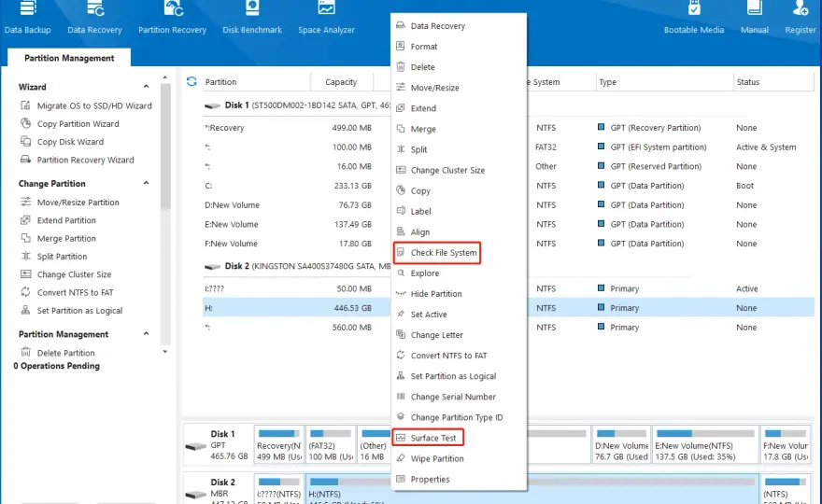The height and width of the screenshot is (504, 822).
Task: Choose Move/Resize Partition in the sidebar
Action: pyautogui.click(x=70, y=203)
